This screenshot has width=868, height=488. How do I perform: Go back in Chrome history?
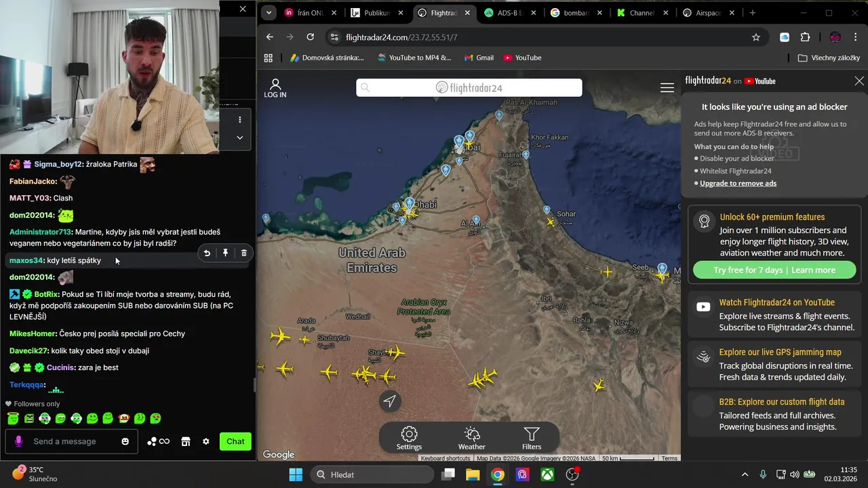click(x=270, y=37)
